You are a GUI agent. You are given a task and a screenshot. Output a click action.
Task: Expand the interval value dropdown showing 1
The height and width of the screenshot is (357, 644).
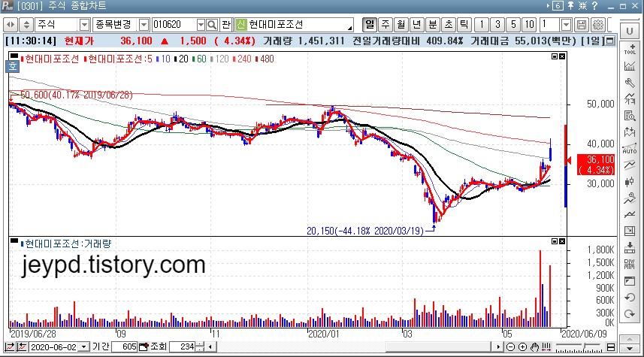pyautogui.click(x=567, y=25)
